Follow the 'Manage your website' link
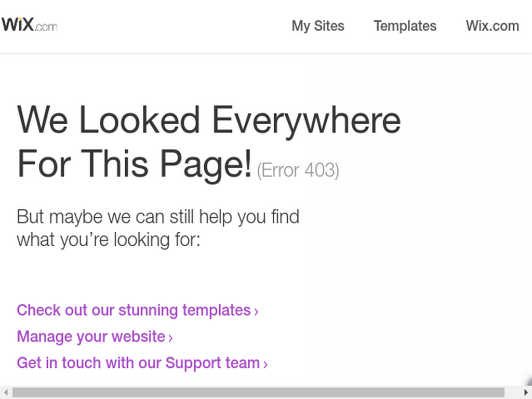The width and height of the screenshot is (532, 399). point(91,337)
